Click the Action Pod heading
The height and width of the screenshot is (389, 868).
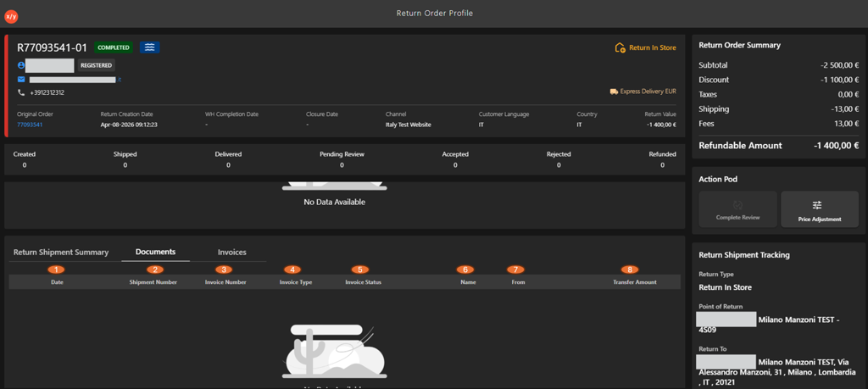(718, 180)
